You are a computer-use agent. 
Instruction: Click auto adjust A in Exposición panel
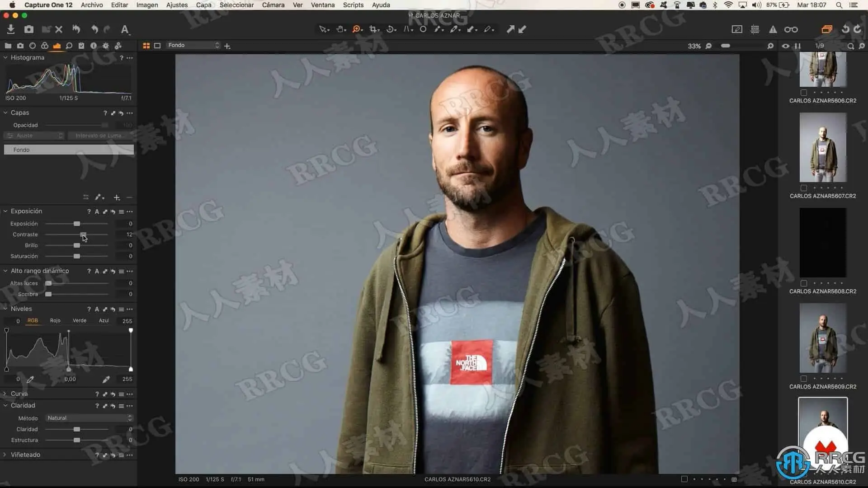pos(97,211)
